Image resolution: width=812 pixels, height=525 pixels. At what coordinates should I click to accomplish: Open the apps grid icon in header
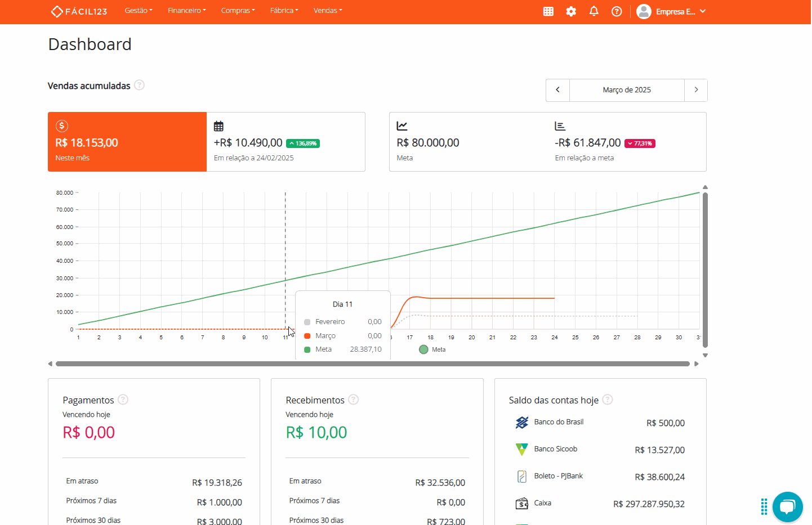(548, 11)
